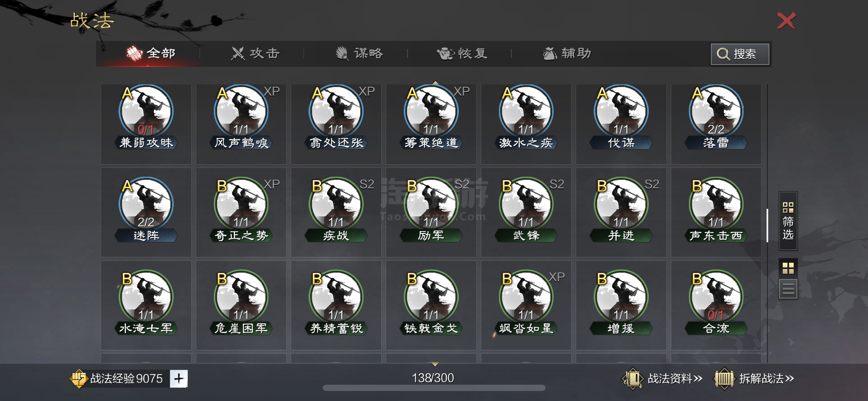Close the 战法 window with red X
868x401 pixels.
coord(786,21)
